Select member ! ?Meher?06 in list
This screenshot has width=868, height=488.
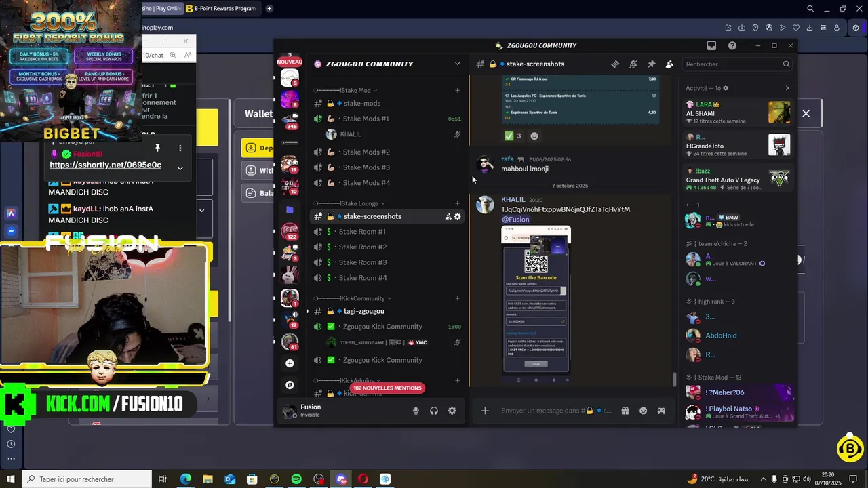(738, 392)
